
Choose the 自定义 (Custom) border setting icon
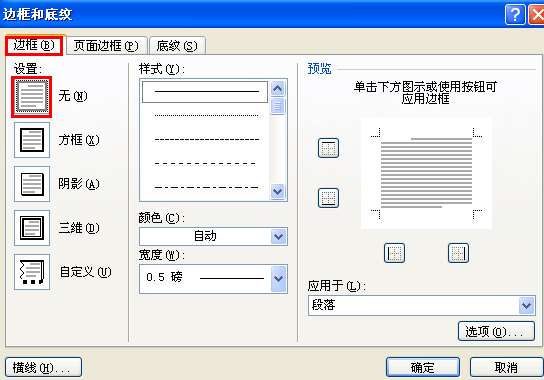coord(32,272)
